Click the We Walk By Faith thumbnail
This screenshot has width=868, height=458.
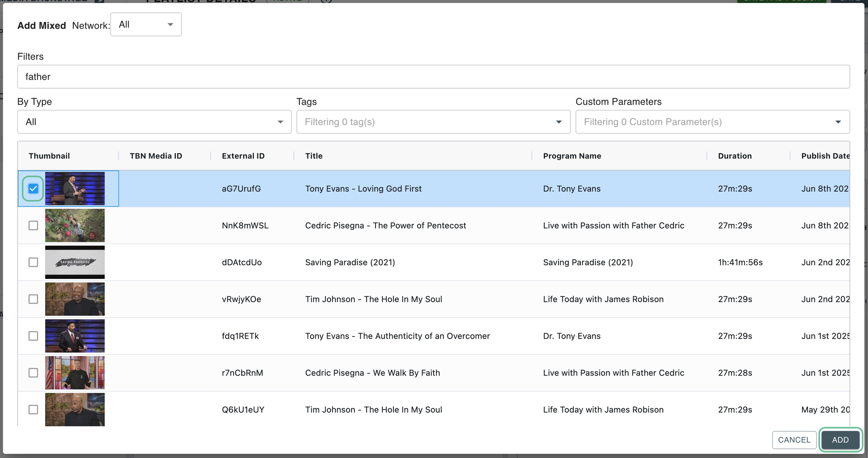[75, 373]
